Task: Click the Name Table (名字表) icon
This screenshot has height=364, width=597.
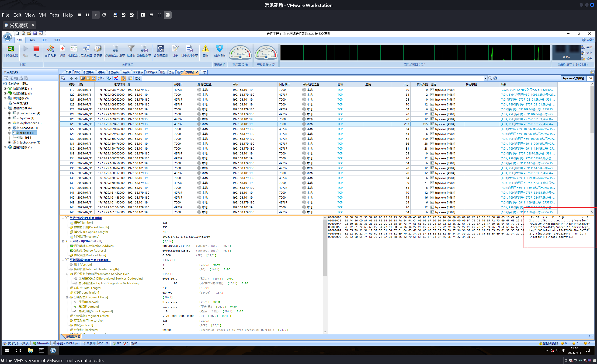Action: click(98, 49)
